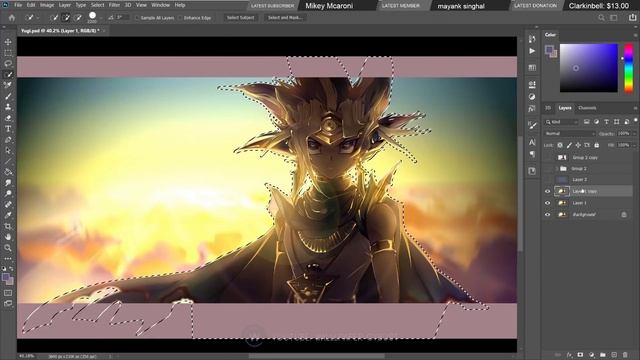640x360 pixels.
Task: Toggle Quick Mask mode icon
Action: [x=8, y=293]
